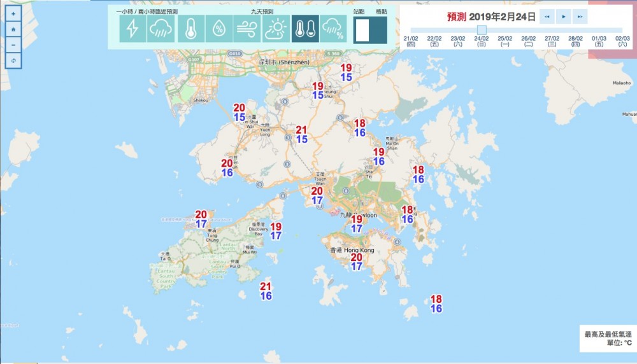Click the 20/16 marker near Tuen Mun

point(227,168)
